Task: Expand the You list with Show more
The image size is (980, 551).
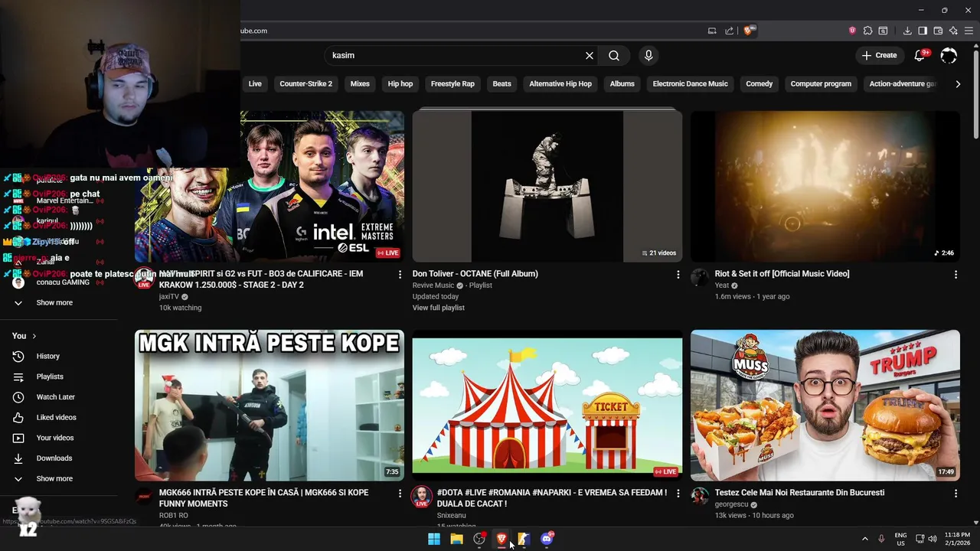Action: point(54,479)
